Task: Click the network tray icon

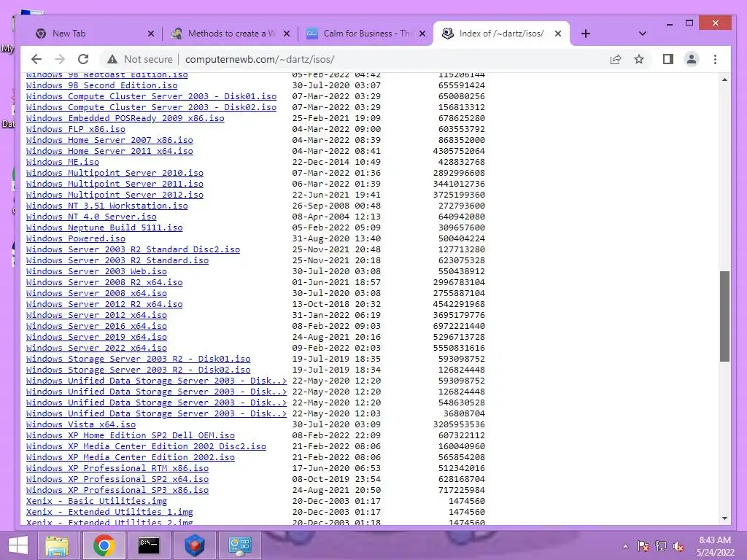Action: click(661, 546)
